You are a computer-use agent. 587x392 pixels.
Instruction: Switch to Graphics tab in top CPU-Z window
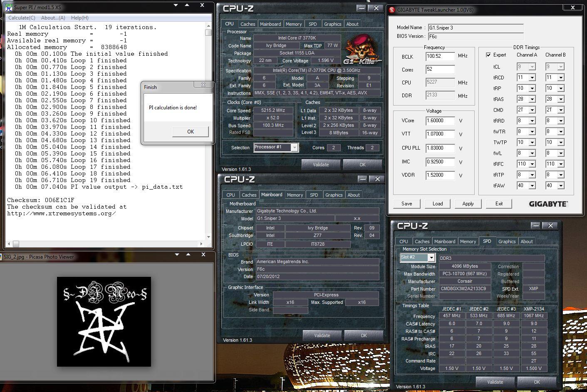[x=332, y=24]
